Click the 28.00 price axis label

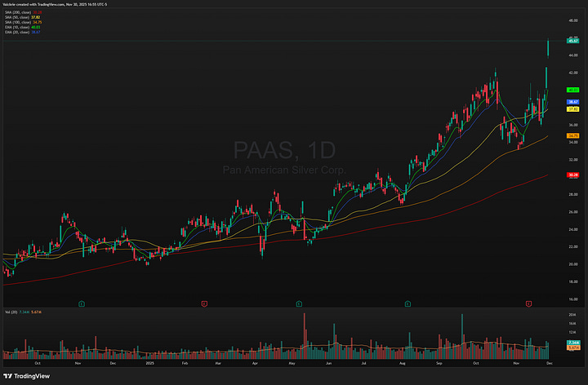click(x=573, y=195)
